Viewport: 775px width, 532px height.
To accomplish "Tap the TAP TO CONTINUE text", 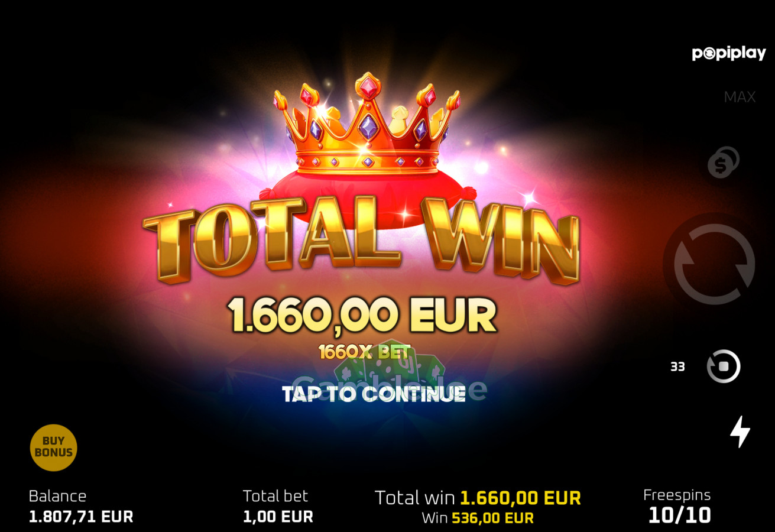I will point(374,394).
